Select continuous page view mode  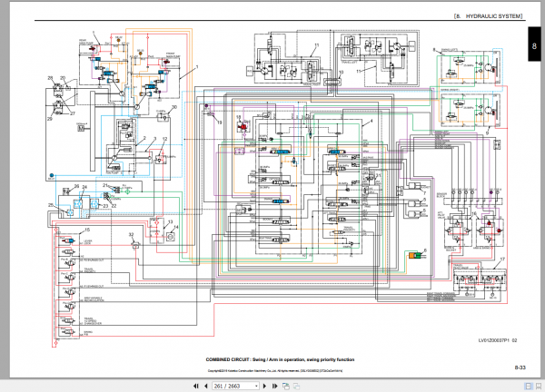tap(539, 386)
